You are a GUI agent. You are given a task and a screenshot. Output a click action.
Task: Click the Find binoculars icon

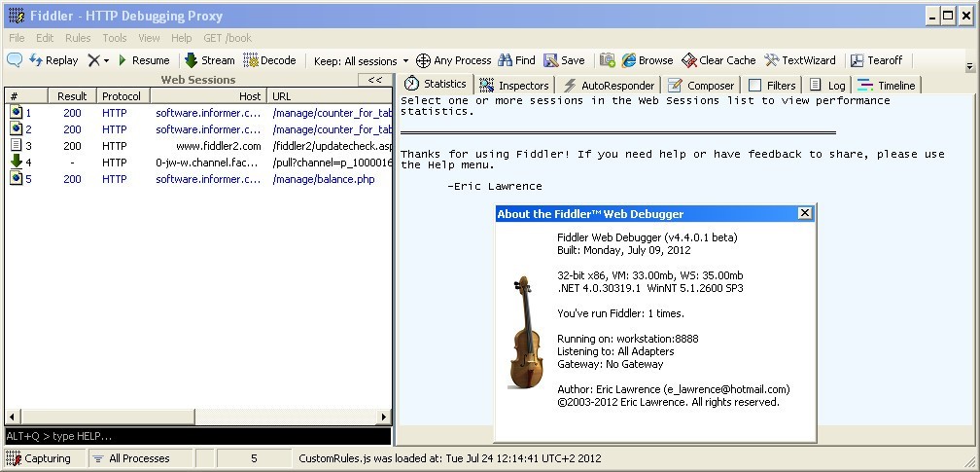(x=504, y=60)
